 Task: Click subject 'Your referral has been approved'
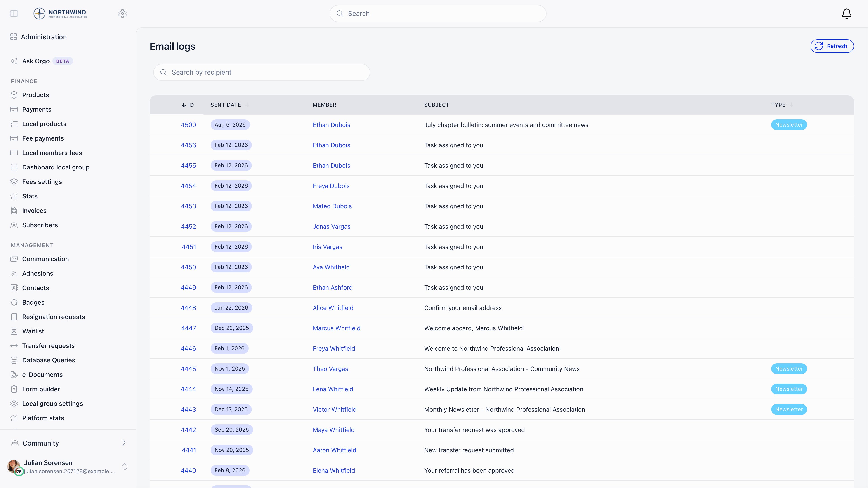469,470
